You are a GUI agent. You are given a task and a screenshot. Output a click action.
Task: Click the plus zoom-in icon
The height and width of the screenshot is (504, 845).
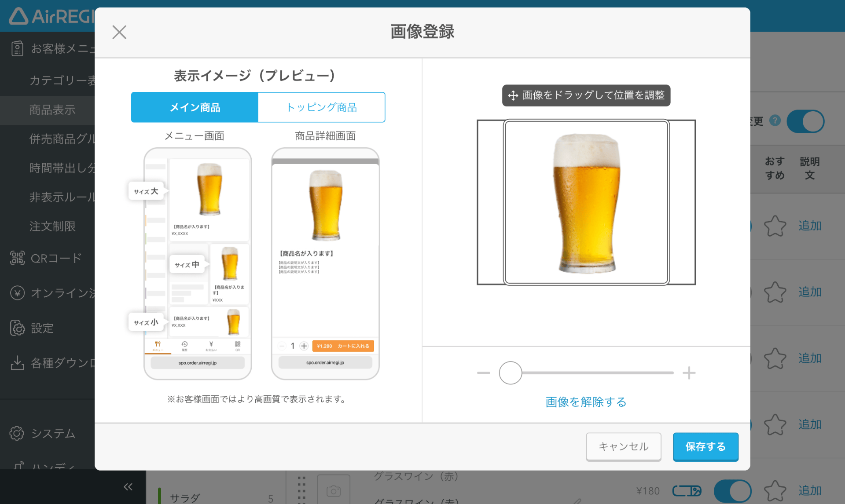point(689,373)
